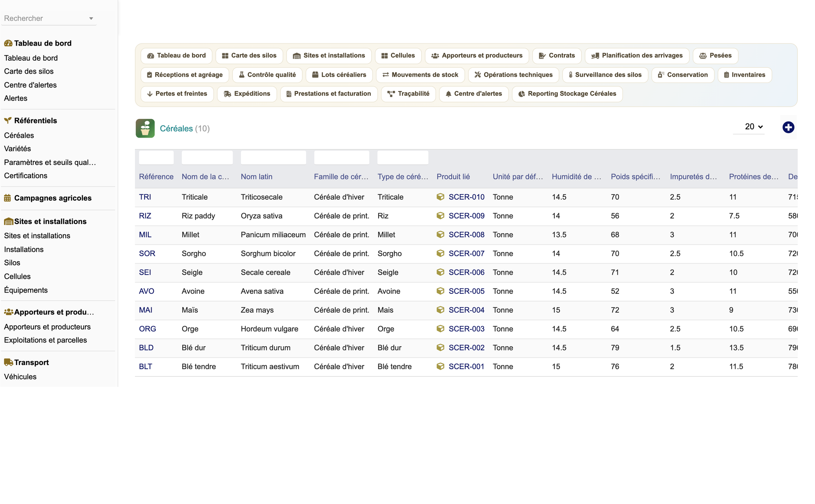Click the Référence filter input field

[156, 157]
